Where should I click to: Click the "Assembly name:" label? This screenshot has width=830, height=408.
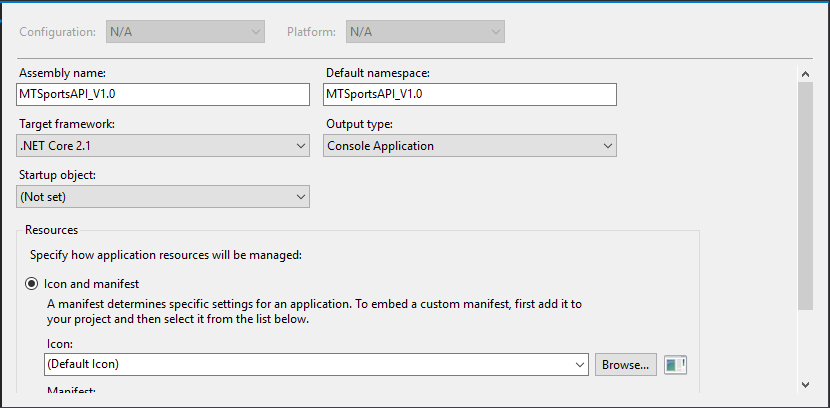pyautogui.click(x=62, y=73)
